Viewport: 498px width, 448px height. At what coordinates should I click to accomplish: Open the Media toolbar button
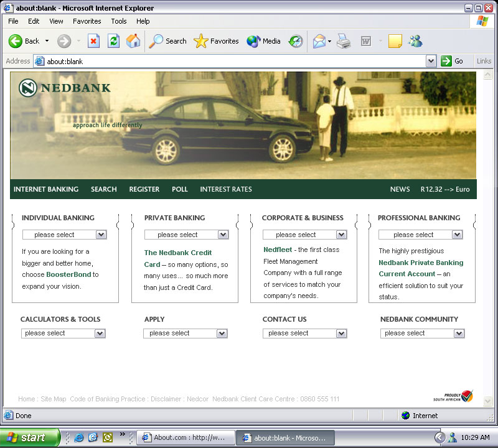pyautogui.click(x=264, y=41)
